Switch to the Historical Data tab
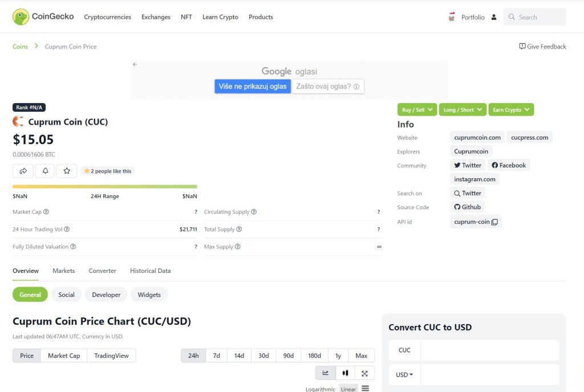This screenshot has height=392, width=584. click(x=150, y=271)
